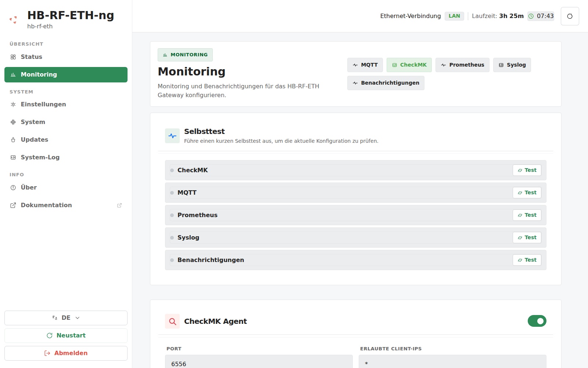588x368 pixels.
Task: Click the Selbsttest heading
Action: (x=204, y=131)
